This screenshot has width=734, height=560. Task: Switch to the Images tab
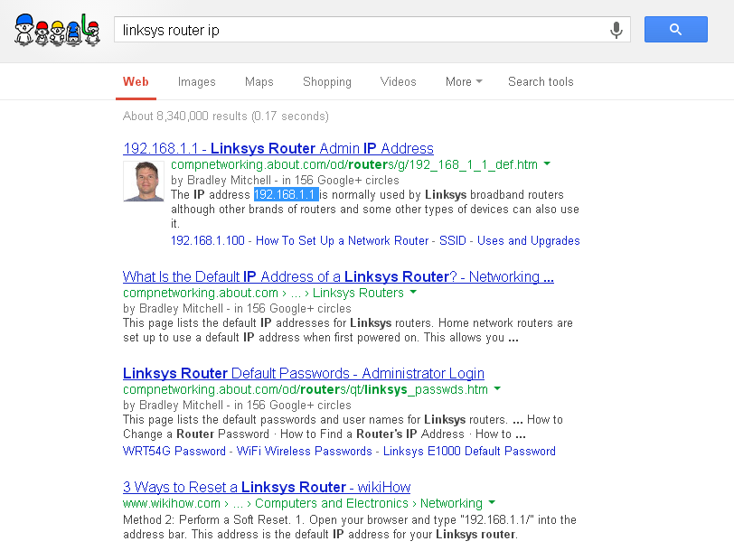point(197,82)
